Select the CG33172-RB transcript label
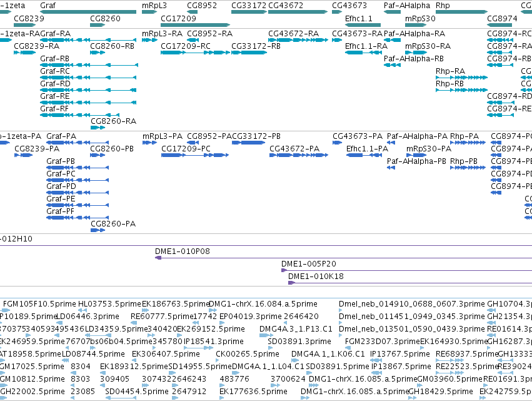532x401 pixels. point(256,46)
